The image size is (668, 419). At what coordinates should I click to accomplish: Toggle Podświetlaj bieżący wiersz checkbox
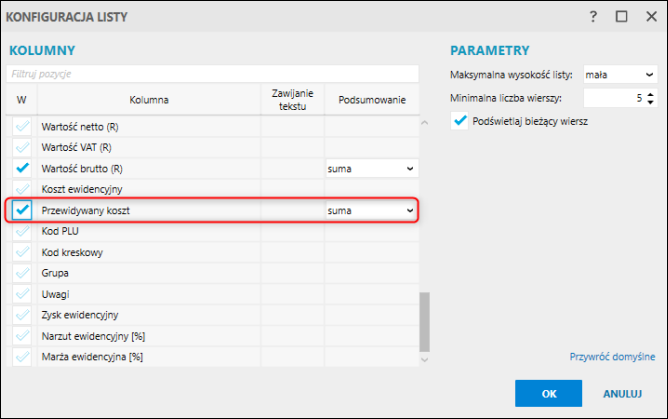click(460, 121)
